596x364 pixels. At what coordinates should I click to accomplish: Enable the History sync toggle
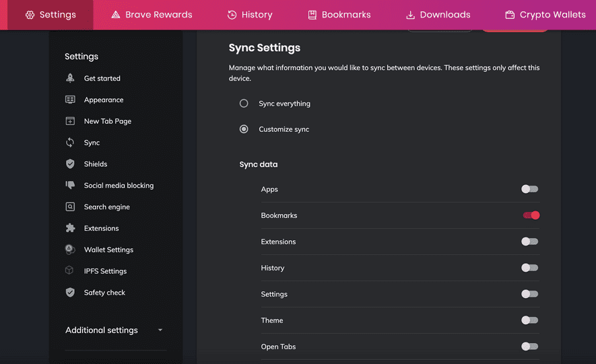tap(530, 268)
